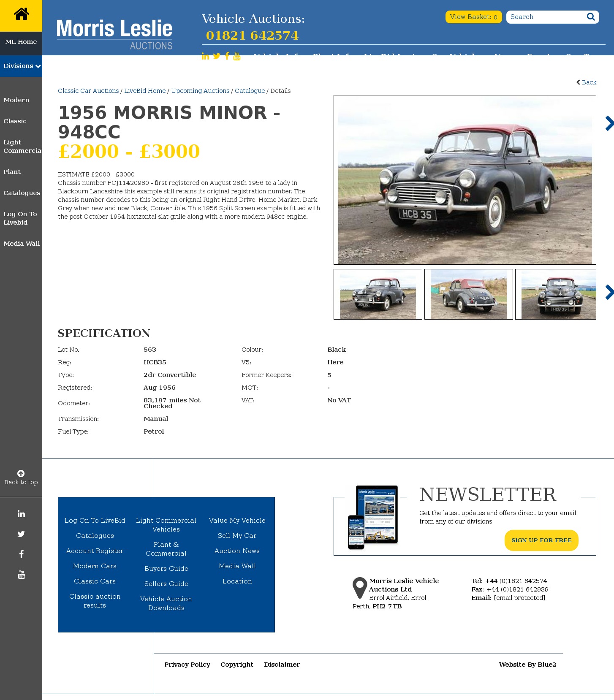Screen dimensions: 614x700
Task: Open Modern Cars footer link
Action: point(95,566)
